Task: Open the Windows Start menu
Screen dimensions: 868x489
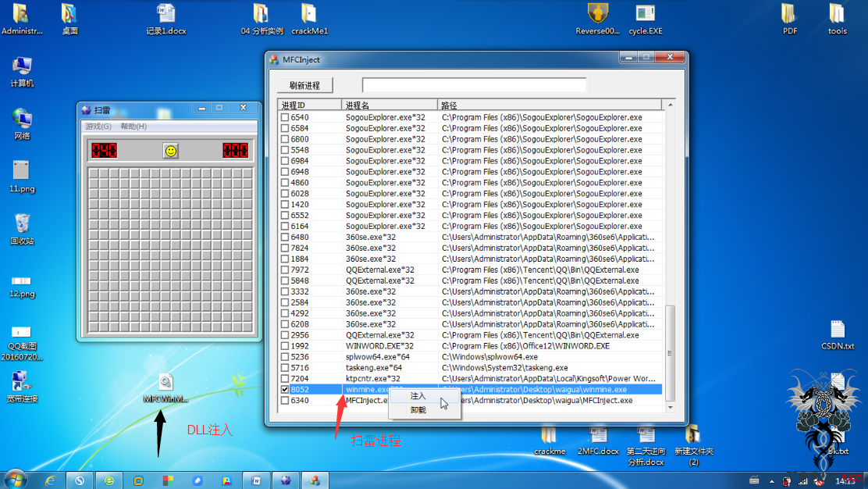Action: click(15, 480)
